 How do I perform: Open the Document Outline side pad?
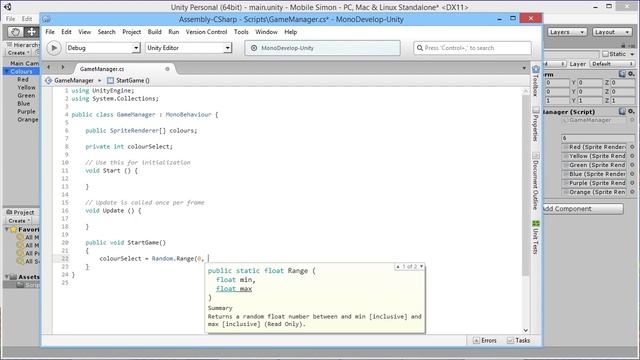(536, 181)
